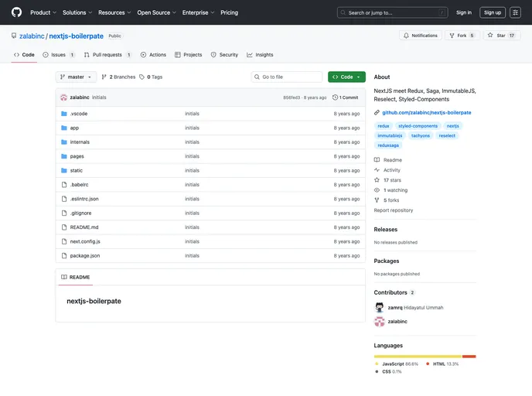Click the GitHub logo icon
The height and width of the screenshot is (396, 532).
(x=16, y=12)
